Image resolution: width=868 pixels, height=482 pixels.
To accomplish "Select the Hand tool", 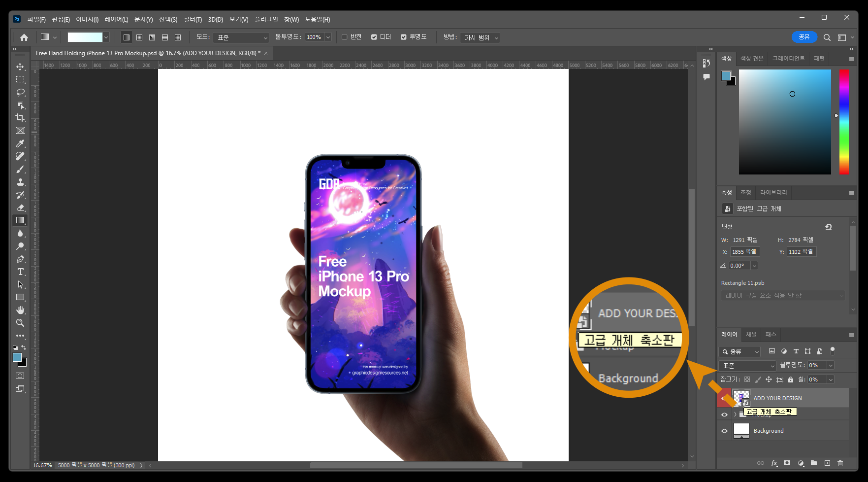I will pyautogui.click(x=20, y=310).
